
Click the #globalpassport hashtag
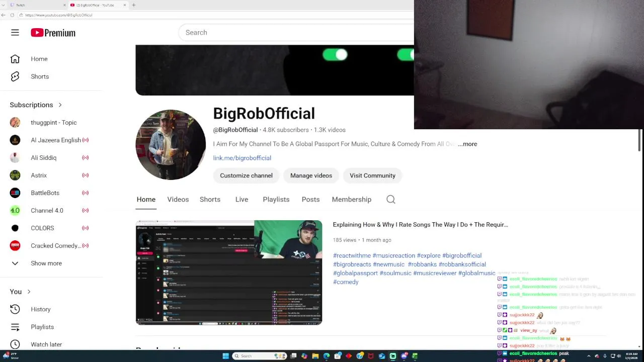click(x=355, y=273)
